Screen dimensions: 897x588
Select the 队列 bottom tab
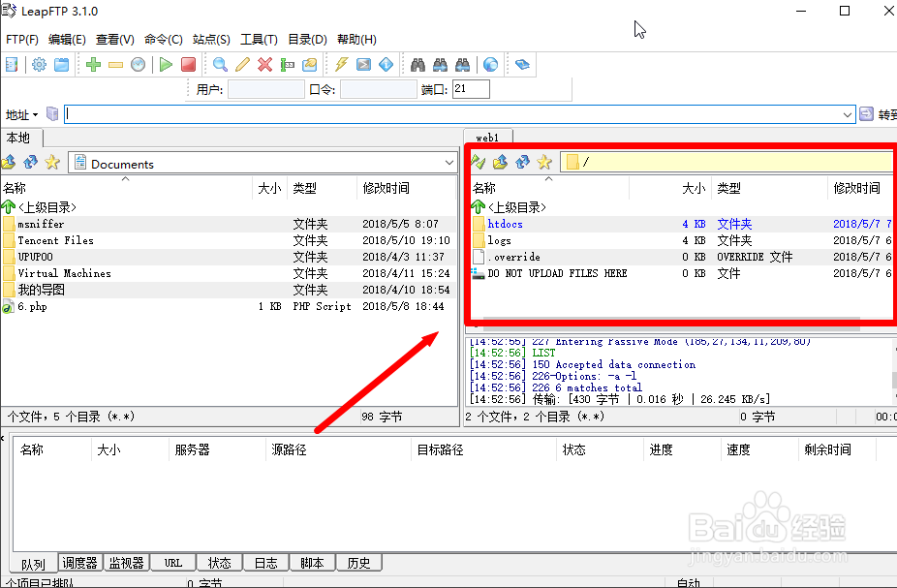[33, 564]
